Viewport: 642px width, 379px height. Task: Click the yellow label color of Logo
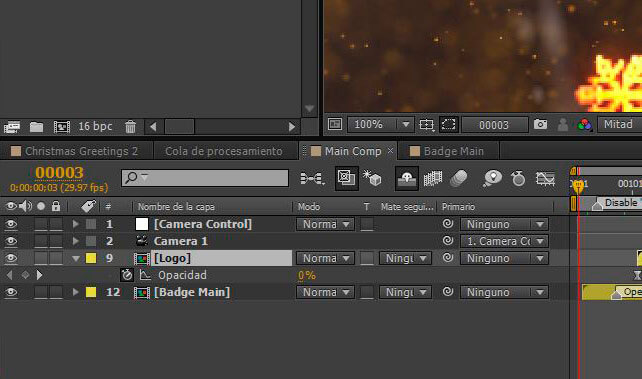(x=91, y=258)
